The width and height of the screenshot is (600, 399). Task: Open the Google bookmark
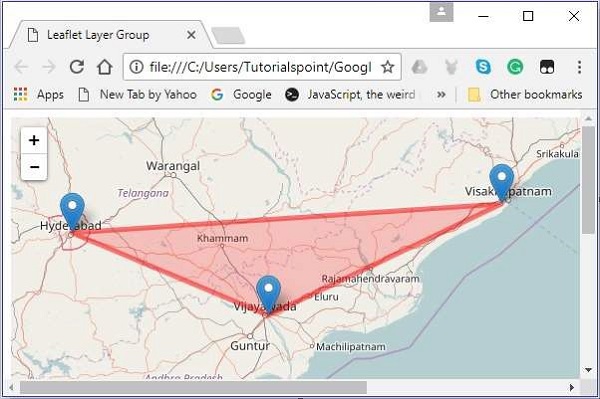tap(241, 94)
